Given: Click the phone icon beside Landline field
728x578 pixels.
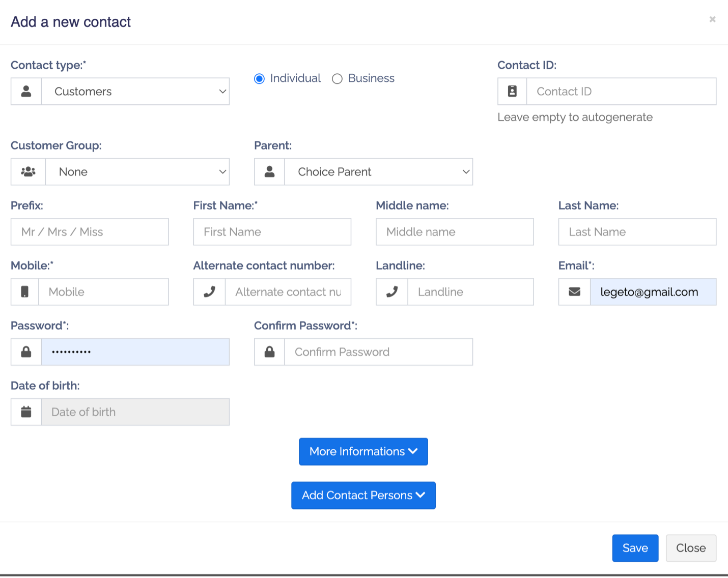Looking at the screenshot, I should tap(392, 292).
